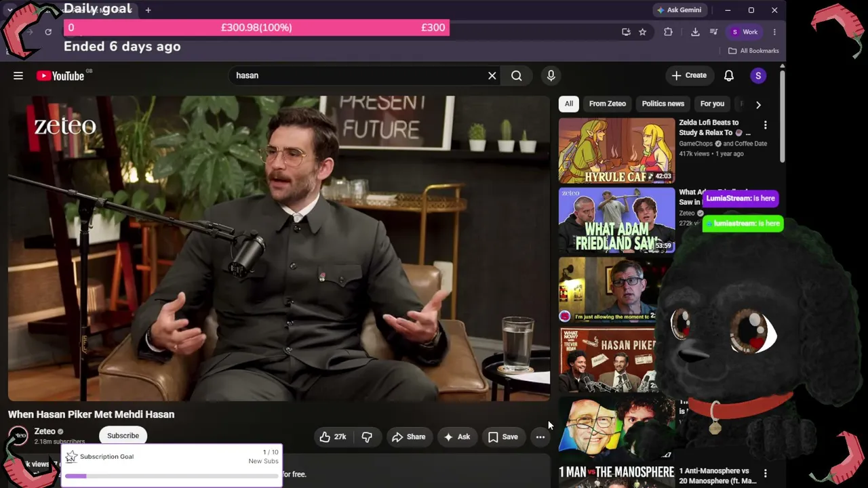Click the Hyrule Cafe video thumbnail
Viewport: 868px width, 488px height.
(x=616, y=150)
